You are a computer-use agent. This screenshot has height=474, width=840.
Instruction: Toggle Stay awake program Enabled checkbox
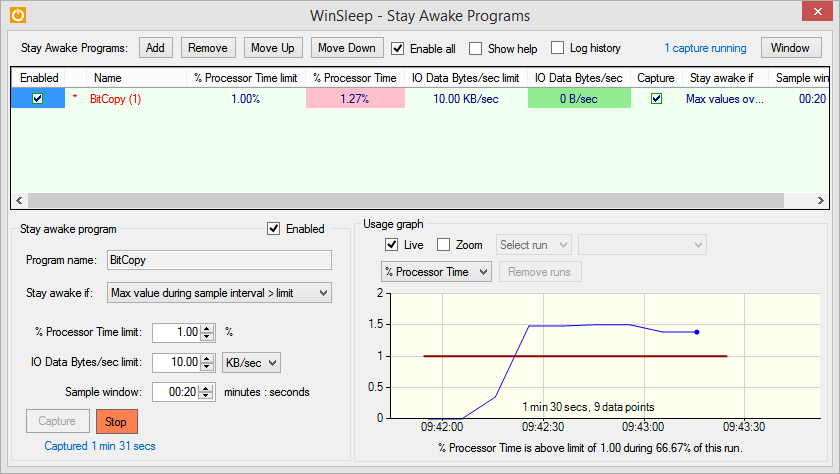(274, 229)
